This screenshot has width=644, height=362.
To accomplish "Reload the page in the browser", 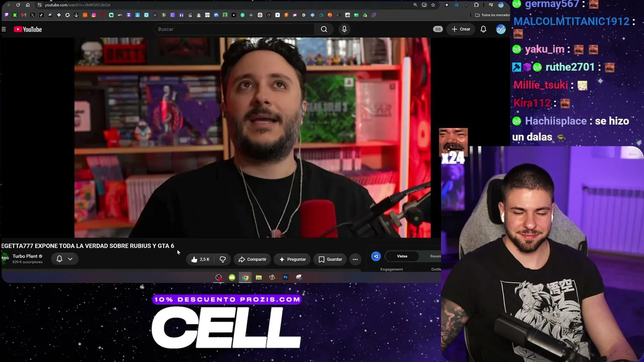I will coord(18,5).
